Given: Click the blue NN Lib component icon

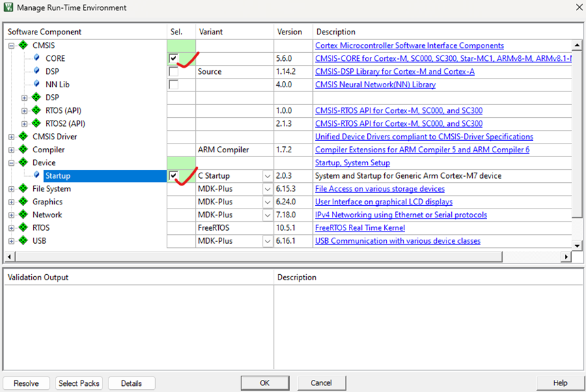Looking at the screenshot, I should 37,84.
